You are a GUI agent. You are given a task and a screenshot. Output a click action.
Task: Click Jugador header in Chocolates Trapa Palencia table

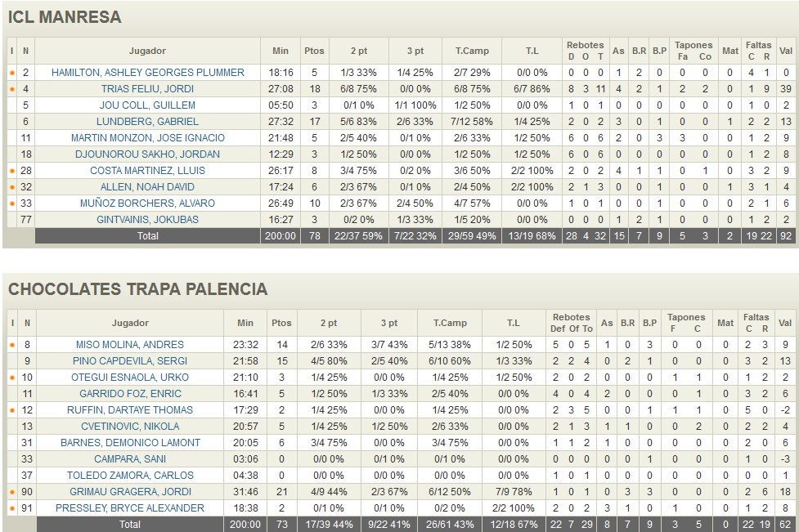[x=130, y=323]
